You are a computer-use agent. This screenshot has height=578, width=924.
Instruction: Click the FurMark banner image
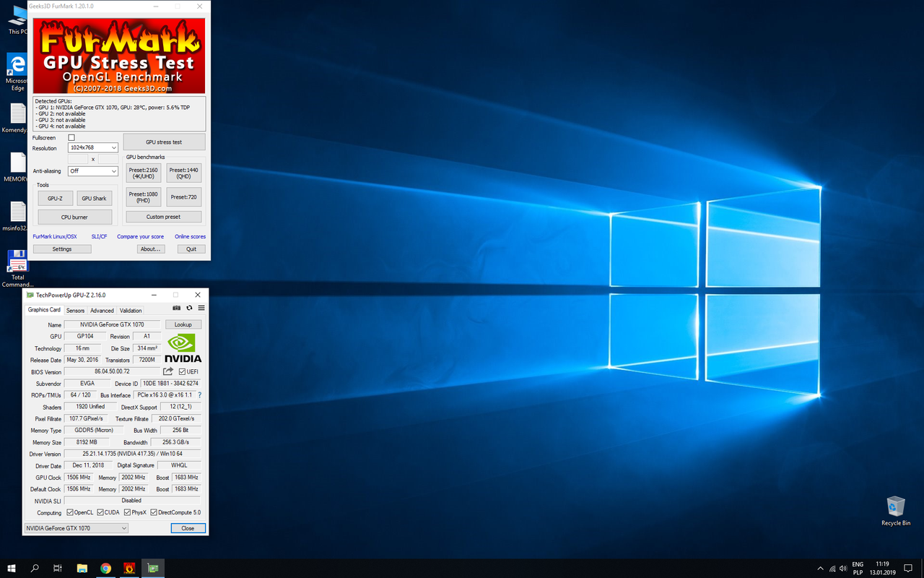[x=118, y=56]
